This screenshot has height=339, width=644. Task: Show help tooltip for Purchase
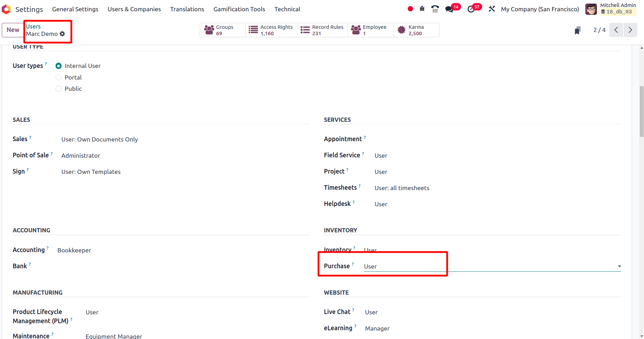click(x=353, y=264)
